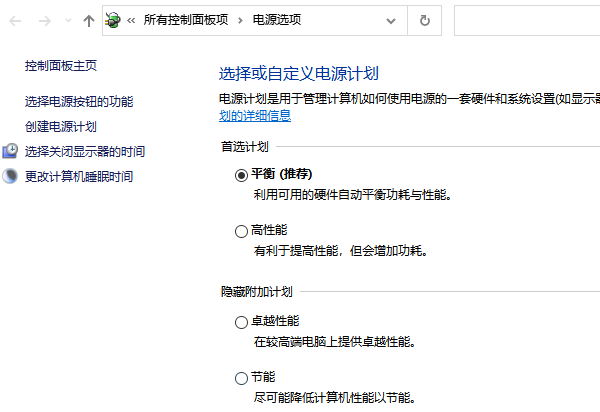The width and height of the screenshot is (600, 412).
Task: Expand hidden breadcrumb levels chevron
Action: [131, 21]
